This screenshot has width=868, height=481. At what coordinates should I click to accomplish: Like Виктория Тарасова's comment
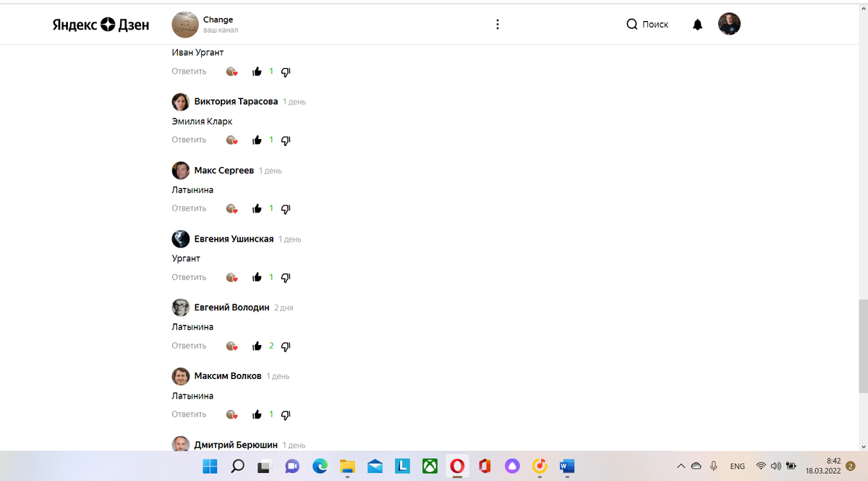tap(257, 140)
